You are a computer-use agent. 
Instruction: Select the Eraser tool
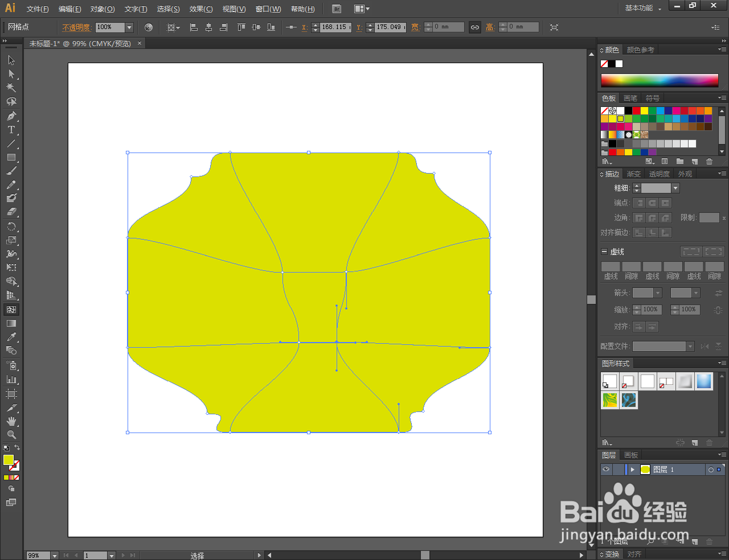[x=11, y=212]
